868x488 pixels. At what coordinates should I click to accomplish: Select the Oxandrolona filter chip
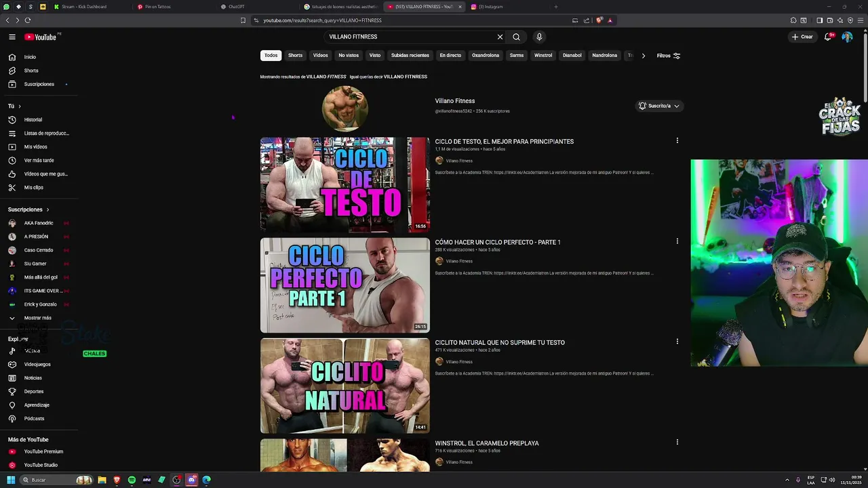pos(486,56)
